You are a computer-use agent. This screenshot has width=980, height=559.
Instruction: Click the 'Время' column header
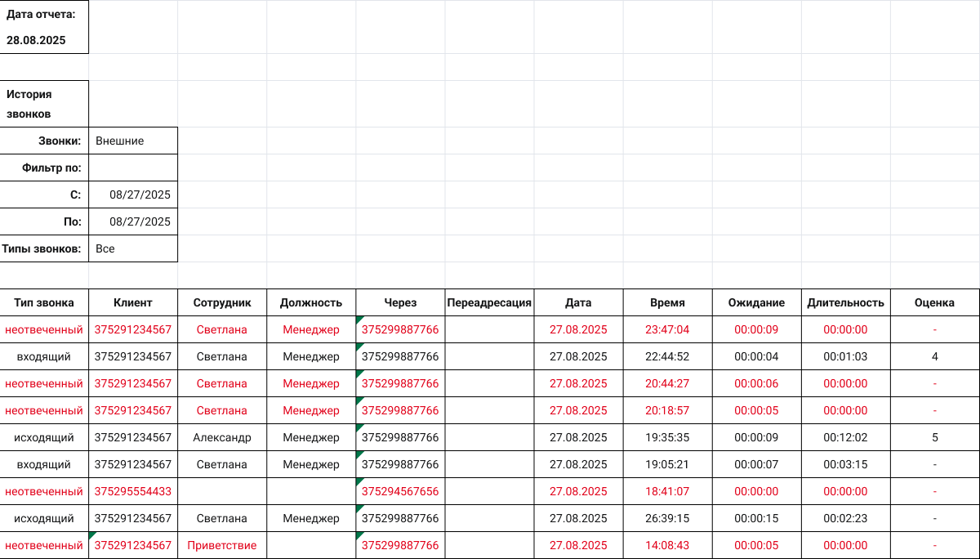tap(667, 302)
